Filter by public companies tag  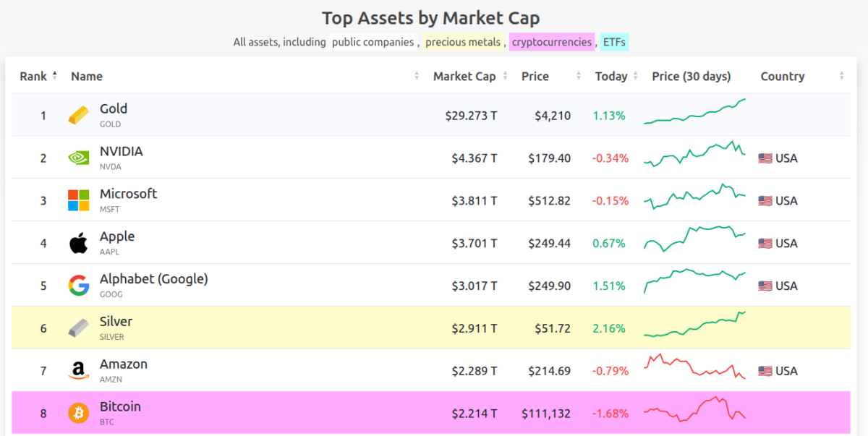(x=373, y=42)
